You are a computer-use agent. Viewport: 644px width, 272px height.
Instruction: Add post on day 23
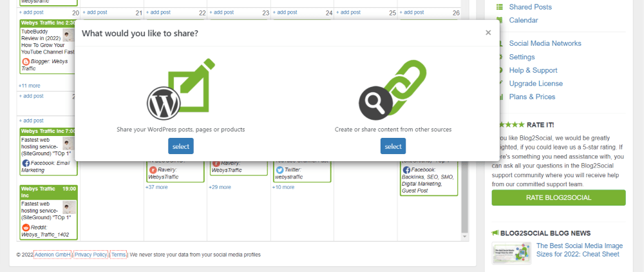[222, 12]
